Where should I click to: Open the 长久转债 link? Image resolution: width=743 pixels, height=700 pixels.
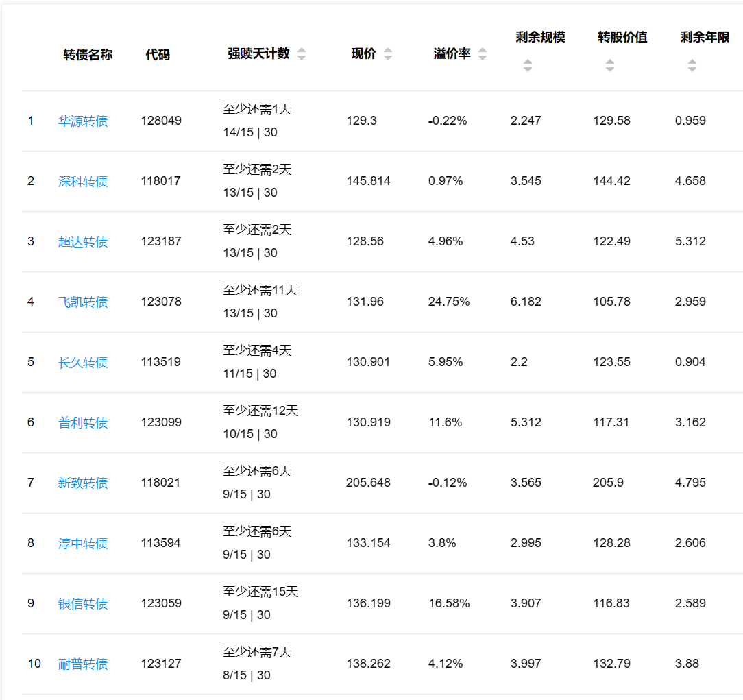(83, 363)
